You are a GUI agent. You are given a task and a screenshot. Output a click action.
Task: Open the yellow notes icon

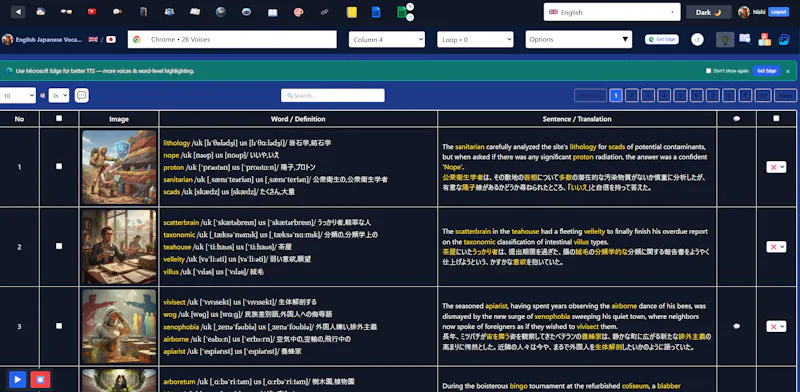[x=352, y=12]
